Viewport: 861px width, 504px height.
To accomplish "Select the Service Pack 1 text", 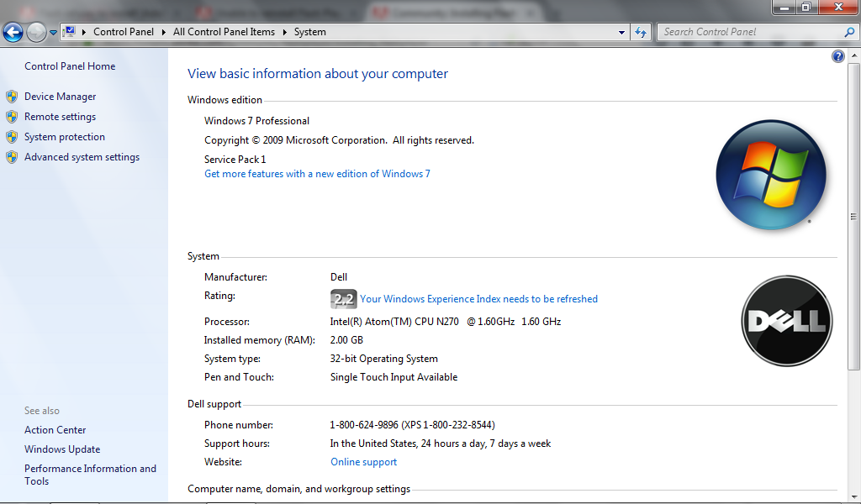I will tap(235, 160).
